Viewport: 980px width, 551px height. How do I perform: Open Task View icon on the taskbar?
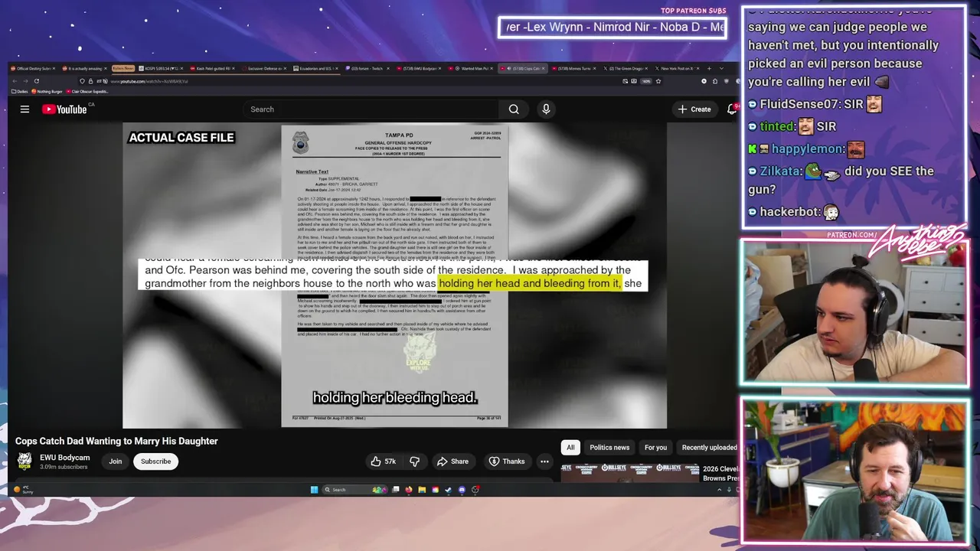[x=396, y=490]
